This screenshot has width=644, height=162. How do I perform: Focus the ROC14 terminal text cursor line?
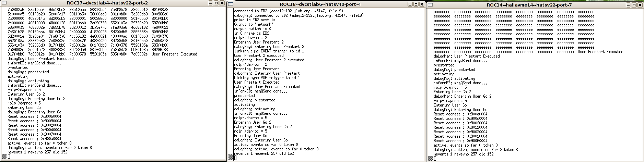pos(435,158)
